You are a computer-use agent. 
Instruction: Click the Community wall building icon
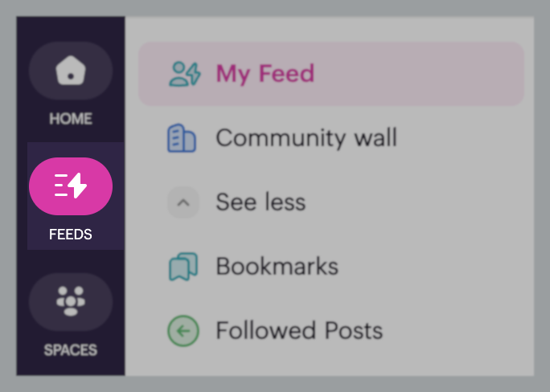coord(182,138)
